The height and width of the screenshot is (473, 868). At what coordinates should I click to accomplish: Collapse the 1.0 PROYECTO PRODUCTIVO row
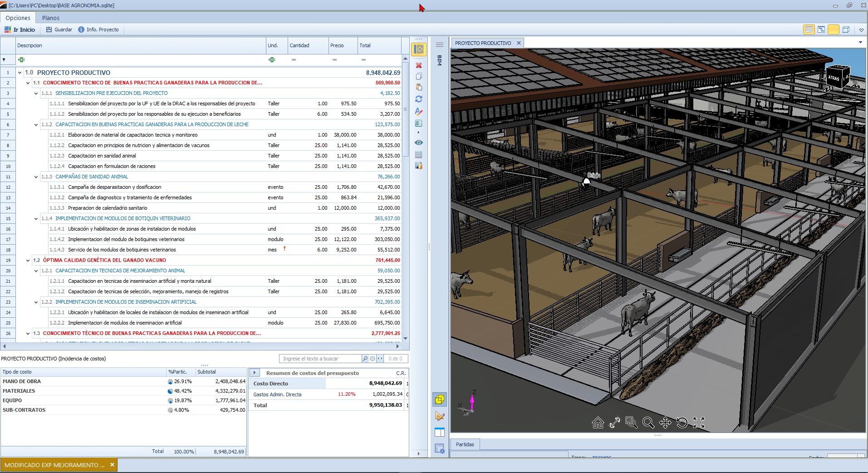pos(20,73)
